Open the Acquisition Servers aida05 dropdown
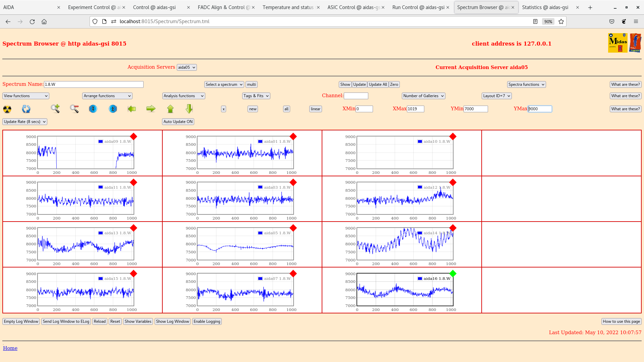This screenshot has width=644, height=362. 186,67
